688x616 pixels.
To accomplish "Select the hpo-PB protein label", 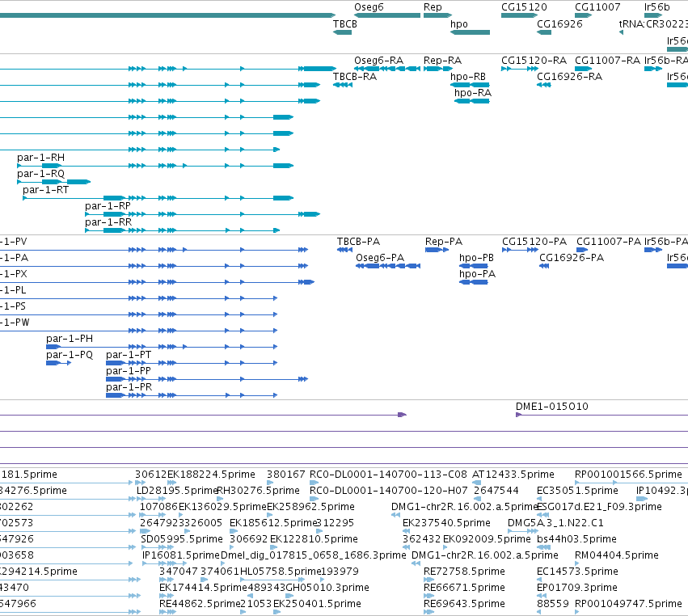I will click(476, 258).
